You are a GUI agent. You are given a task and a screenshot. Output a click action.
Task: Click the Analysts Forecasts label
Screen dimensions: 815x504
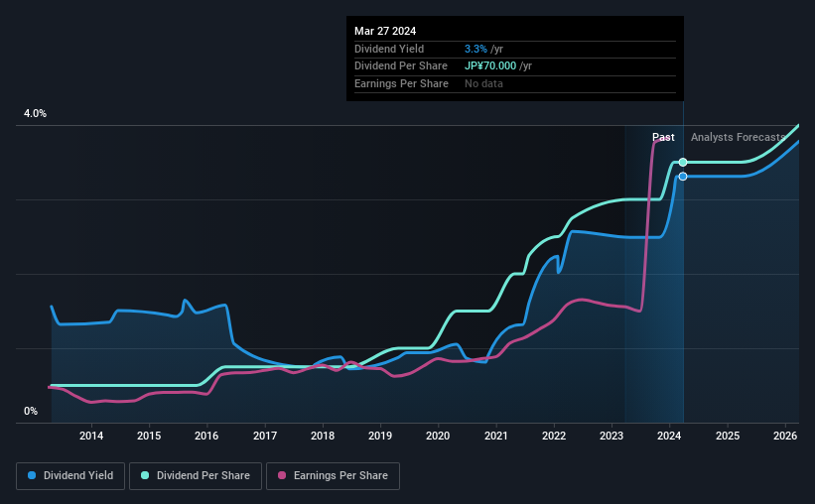(738, 137)
